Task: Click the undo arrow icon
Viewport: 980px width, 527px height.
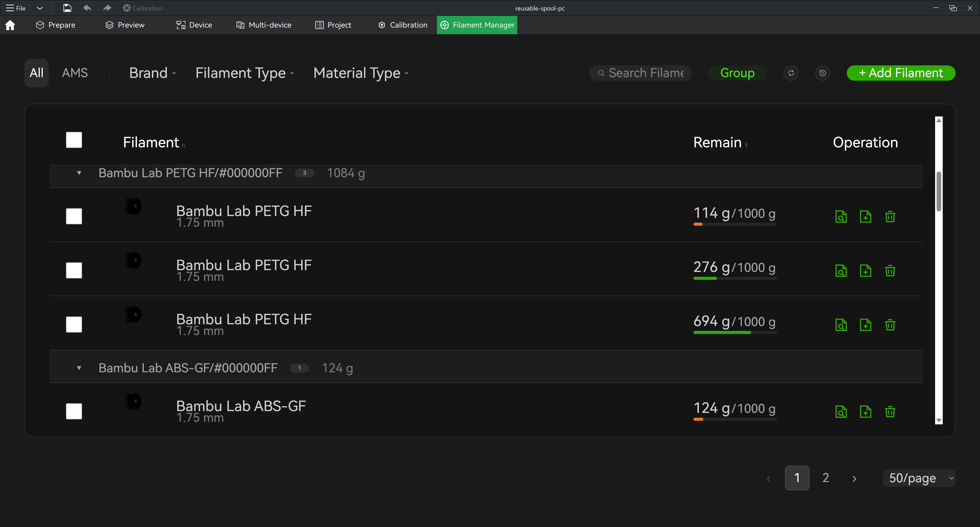Action: pyautogui.click(x=87, y=8)
